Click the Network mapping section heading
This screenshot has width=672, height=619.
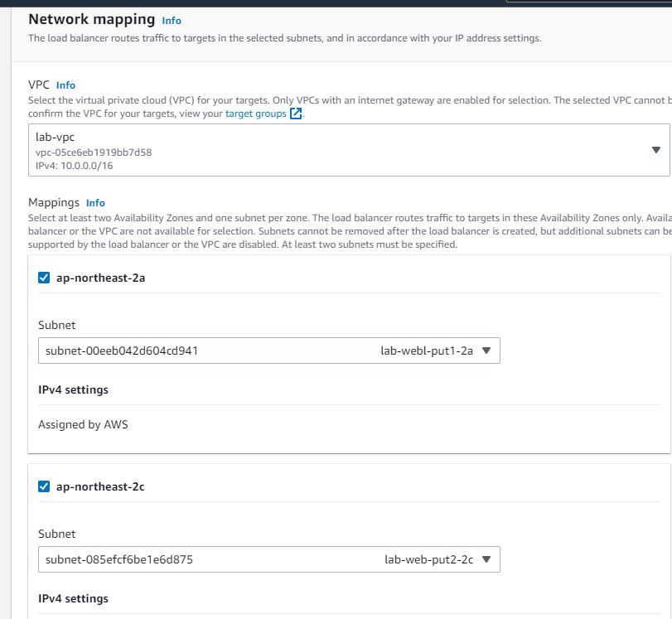coord(92,19)
